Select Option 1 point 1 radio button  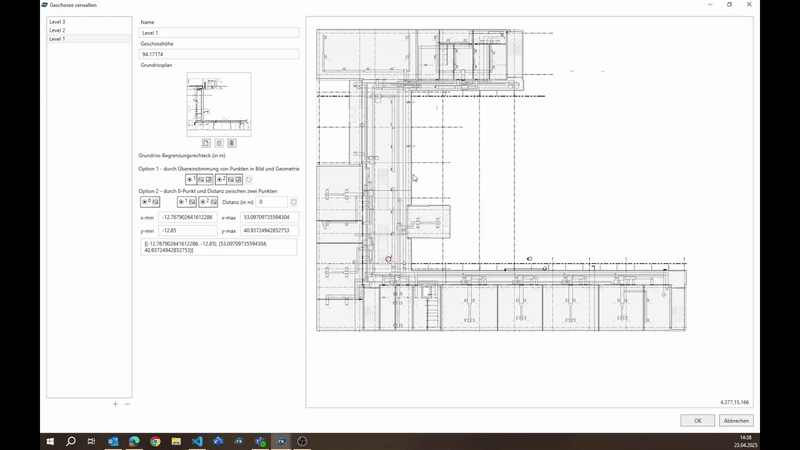point(191,180)
